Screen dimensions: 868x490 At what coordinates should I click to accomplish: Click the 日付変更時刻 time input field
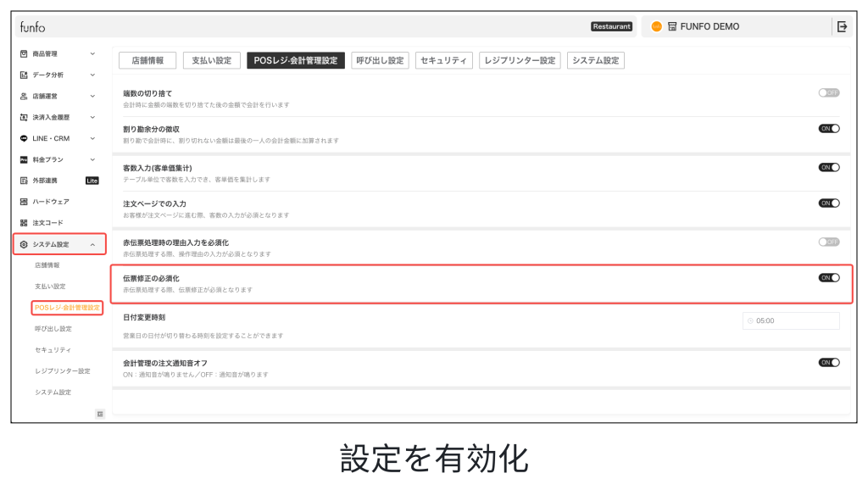[x=791, y=320]
